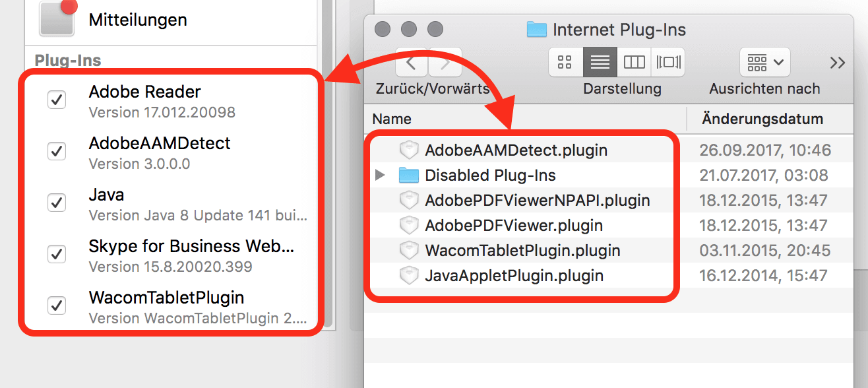Uncheck the Adobe Reader plug-in
This screenshot has width=868, height=388.
[x=57, y=100]
